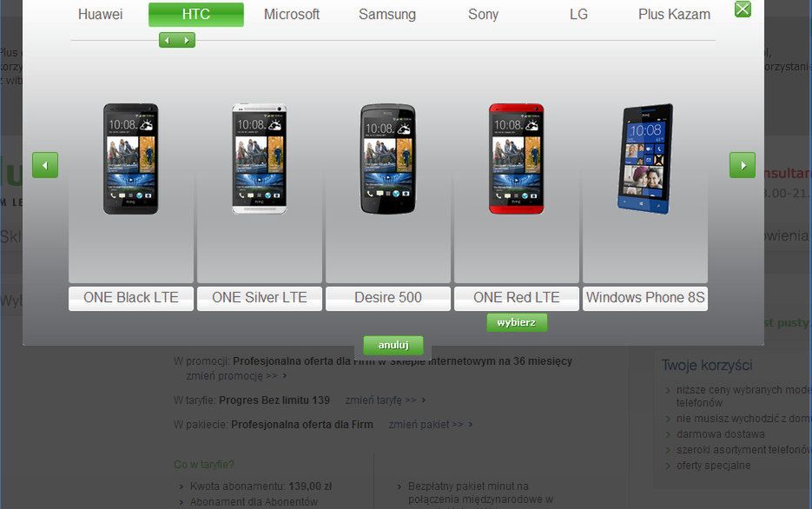Select the HTC ONE Black LTE phone image
812x509 pixels.
pos(130,159)
